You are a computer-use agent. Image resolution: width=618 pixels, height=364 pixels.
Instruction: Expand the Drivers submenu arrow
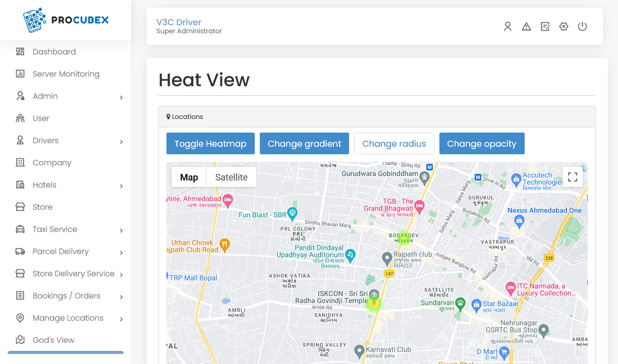click(121, 142)
